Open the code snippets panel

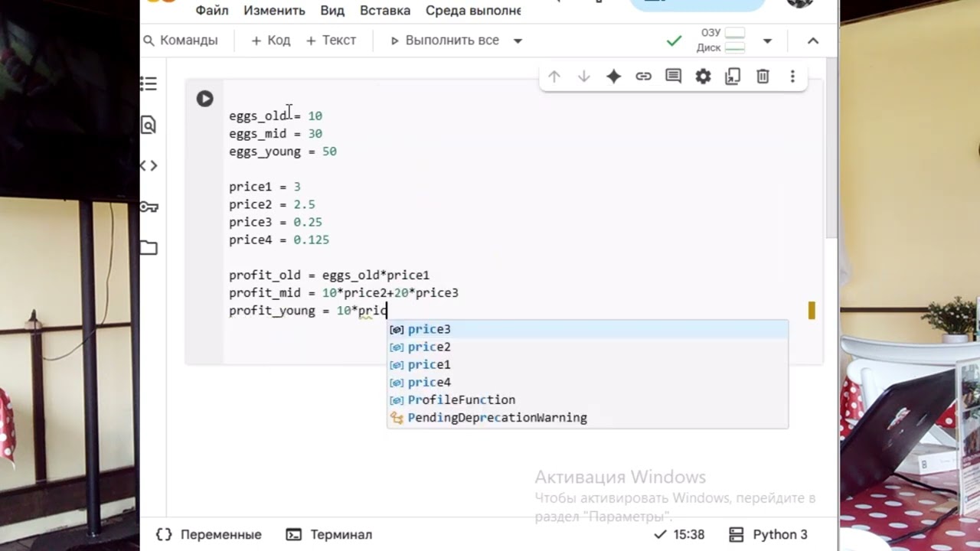[149, 166]
